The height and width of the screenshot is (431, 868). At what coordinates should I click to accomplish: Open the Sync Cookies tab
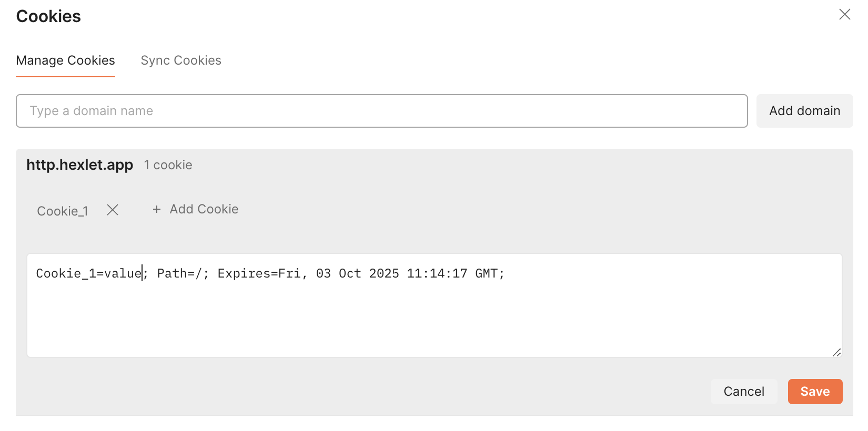coord(181,60)
